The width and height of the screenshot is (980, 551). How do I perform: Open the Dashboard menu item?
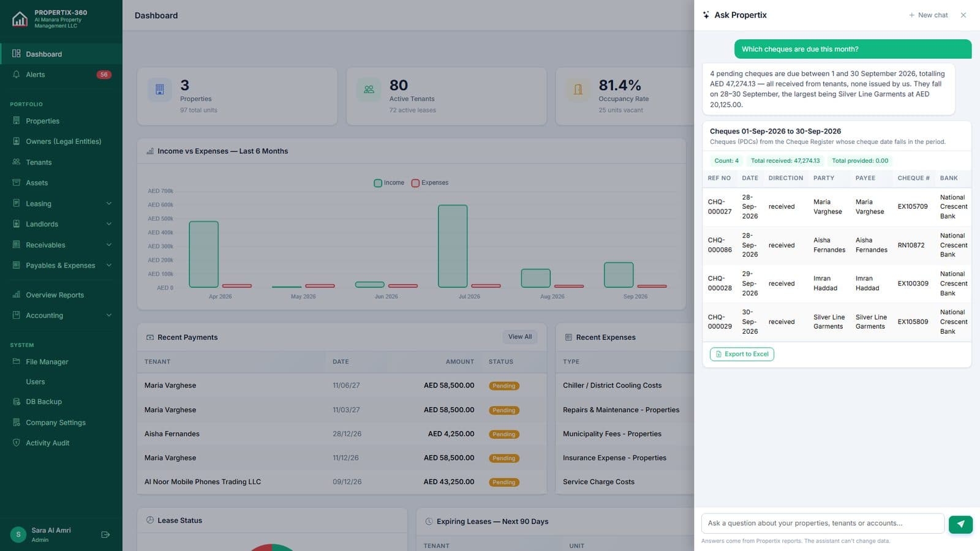point(61,54)
